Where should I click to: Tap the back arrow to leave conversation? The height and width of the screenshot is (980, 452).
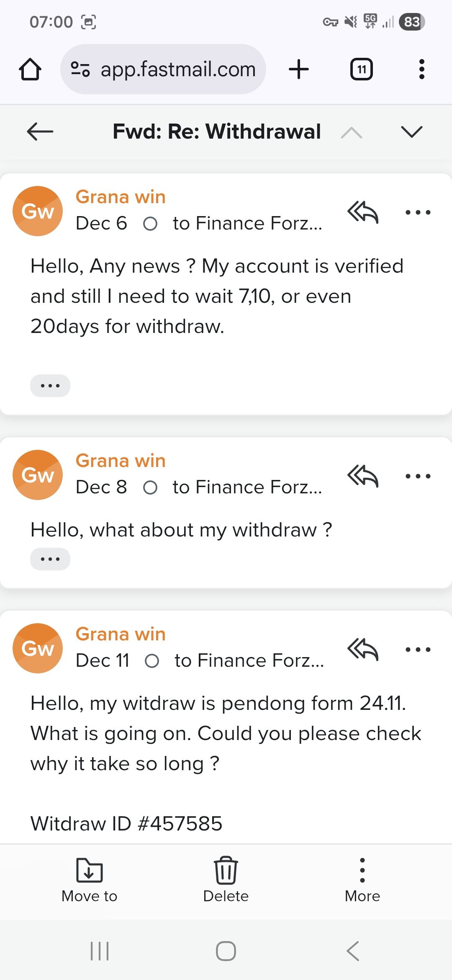[x=40, y=132]
